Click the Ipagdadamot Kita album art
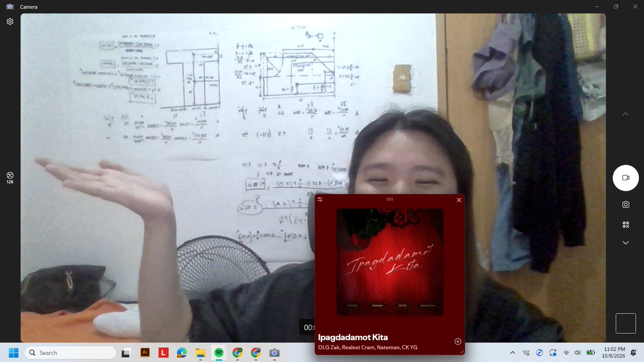 (x=390, y=262)
